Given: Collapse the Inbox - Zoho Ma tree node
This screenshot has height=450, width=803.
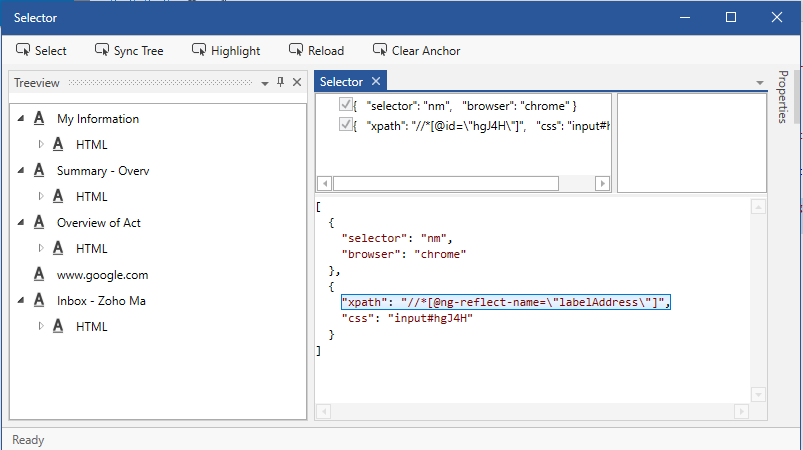Looking at the screenshot, I should 21,301.
